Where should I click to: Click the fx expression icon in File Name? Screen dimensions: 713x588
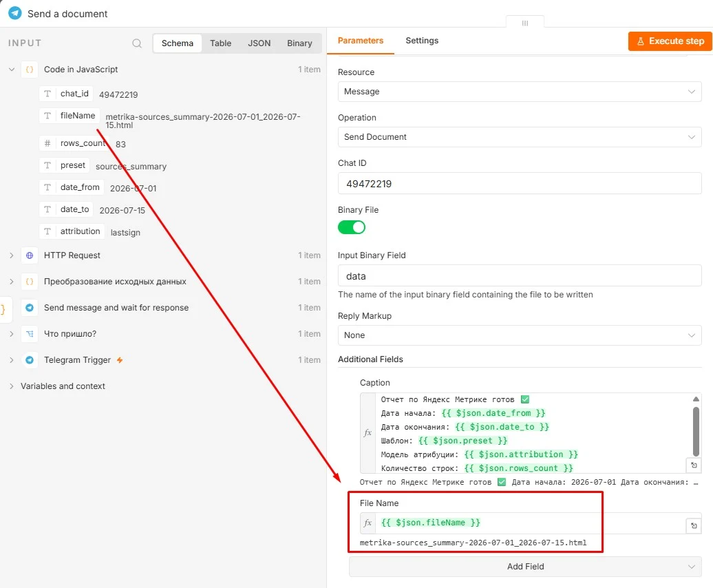[x=368, y=523]
